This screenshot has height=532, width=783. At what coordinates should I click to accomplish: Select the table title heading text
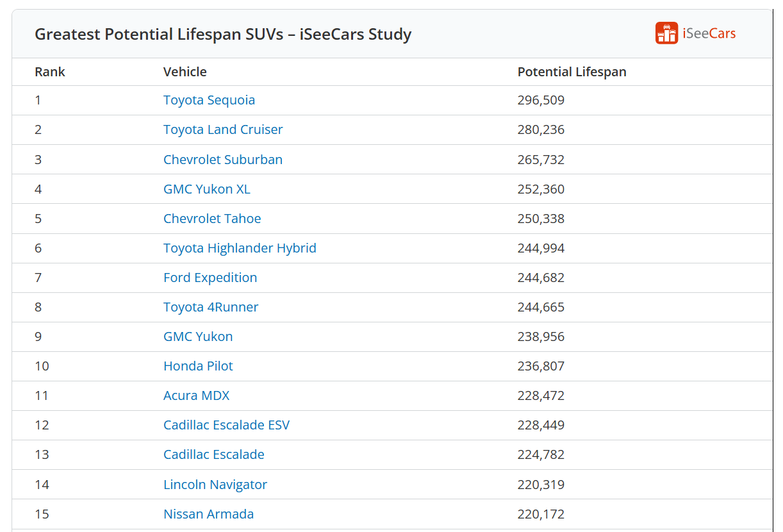click(223, 34)
